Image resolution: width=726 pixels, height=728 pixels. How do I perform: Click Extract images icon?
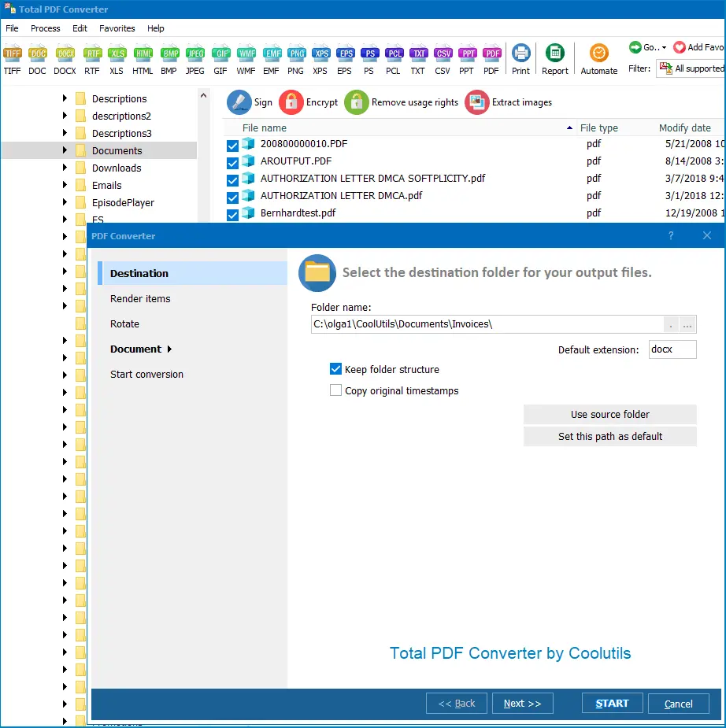pos(476,102)
